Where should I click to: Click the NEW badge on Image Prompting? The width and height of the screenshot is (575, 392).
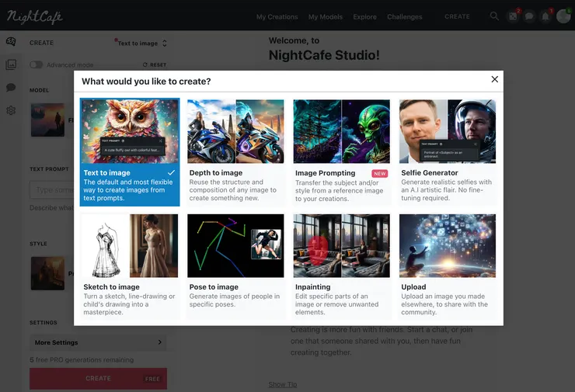tap(379, 173)
